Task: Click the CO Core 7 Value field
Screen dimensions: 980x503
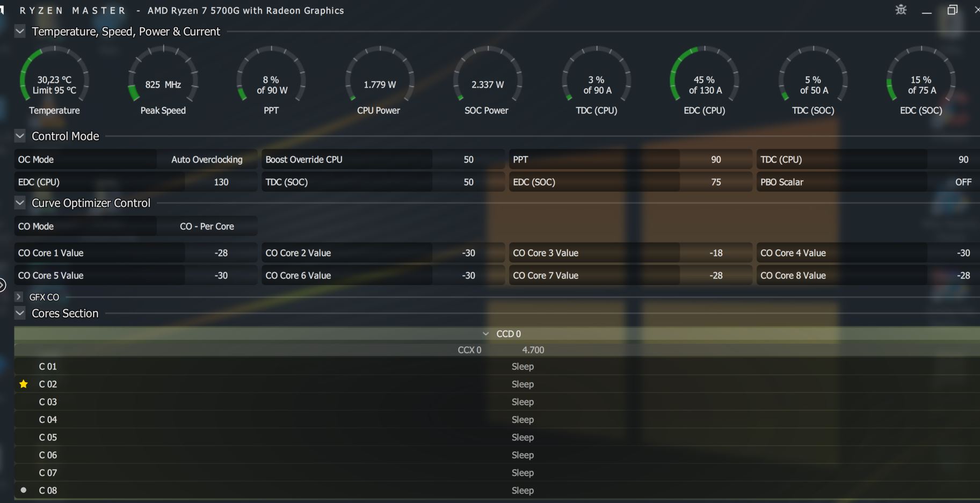Action: (716, 275)
